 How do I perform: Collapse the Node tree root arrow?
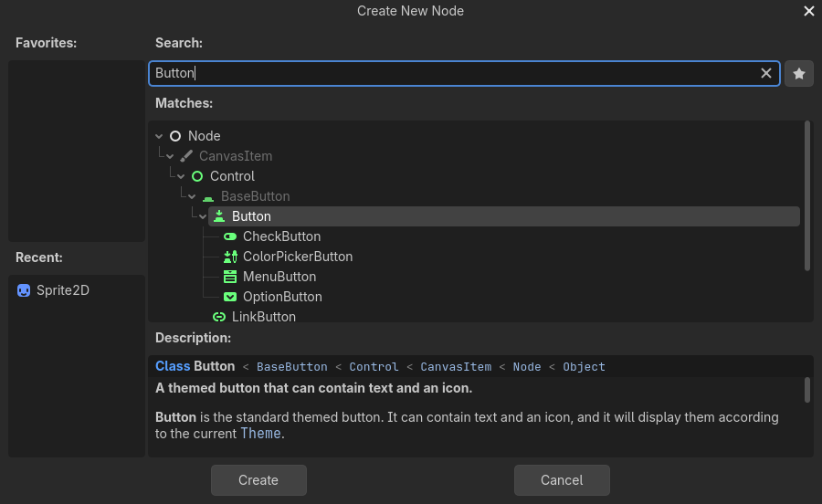160,136
